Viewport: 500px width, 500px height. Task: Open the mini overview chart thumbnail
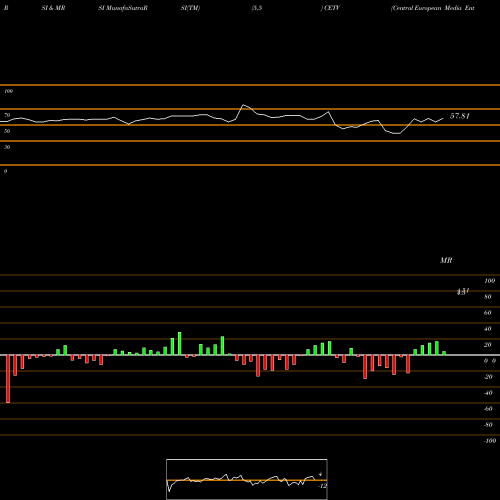click(247, 479)
